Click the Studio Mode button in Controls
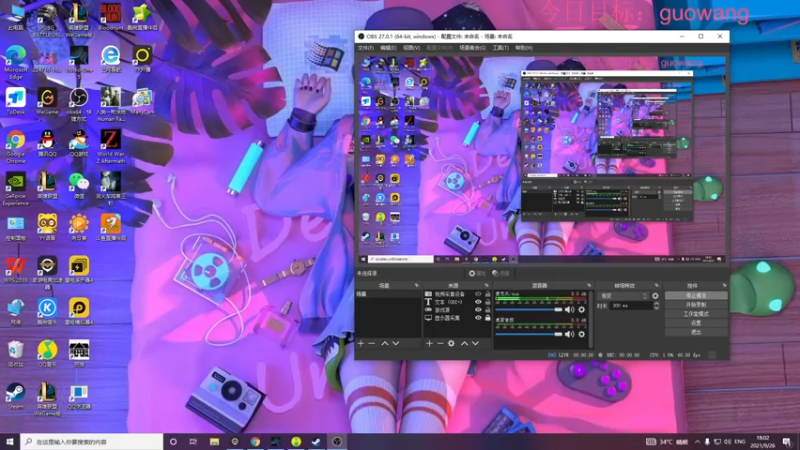The width and height of the screenshot is (800, 450). coord(696,314)
